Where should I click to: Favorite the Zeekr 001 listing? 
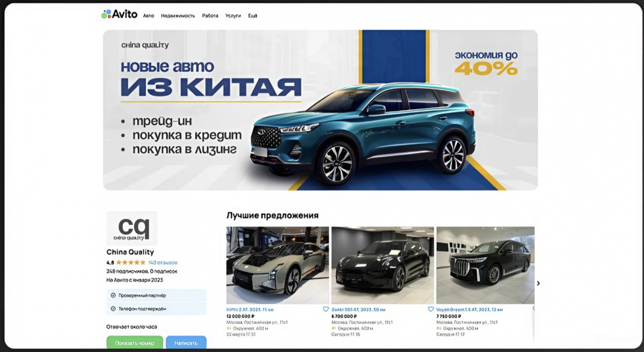pos(431,309)
